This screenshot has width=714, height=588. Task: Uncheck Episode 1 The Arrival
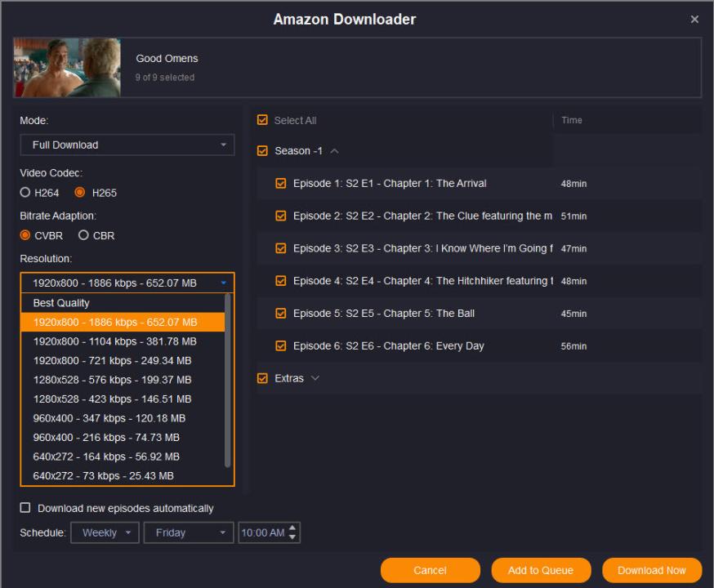[x=281, y=184]
